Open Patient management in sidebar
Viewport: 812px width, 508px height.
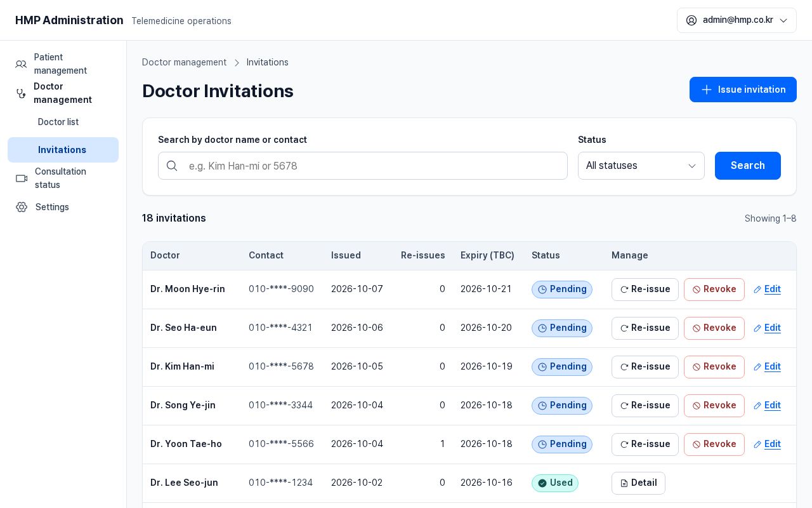(63, 64)
